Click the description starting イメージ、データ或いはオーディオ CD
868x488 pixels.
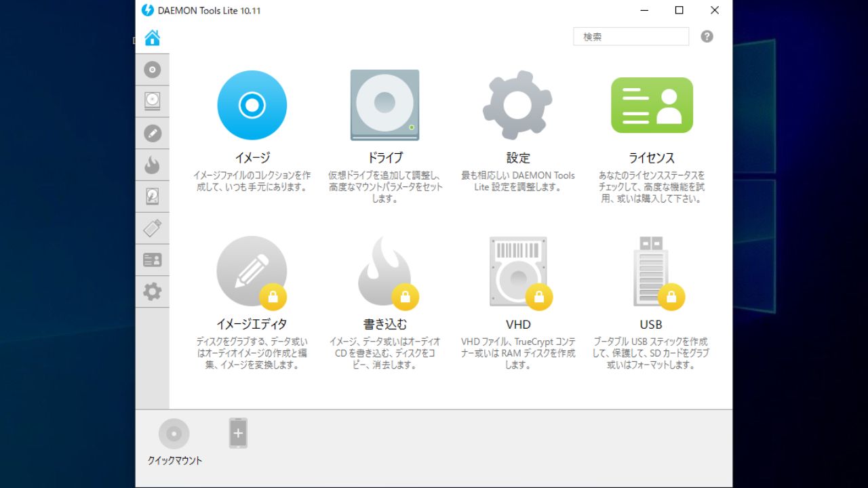coord(384,353)
